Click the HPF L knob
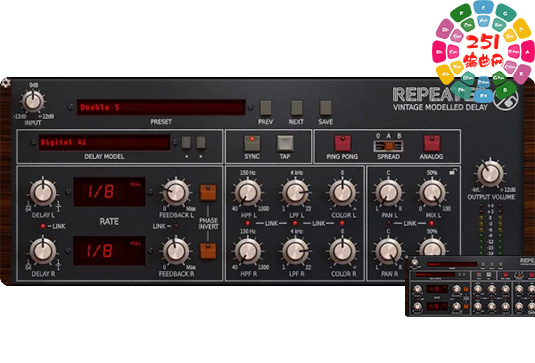This screenshot has width=535, height=363. click(x=248, y=192)
